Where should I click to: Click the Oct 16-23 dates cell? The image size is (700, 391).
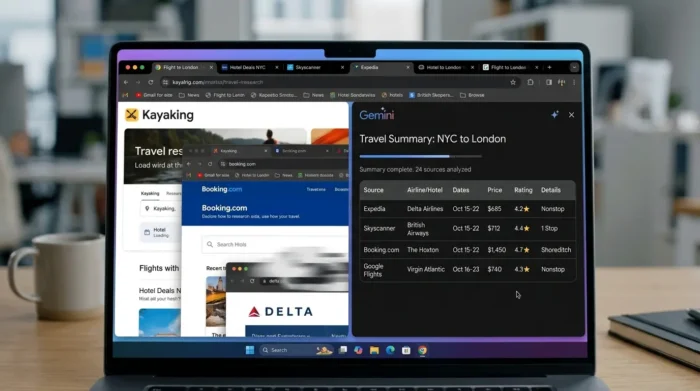pyautogui.click(x=466, y=270)
